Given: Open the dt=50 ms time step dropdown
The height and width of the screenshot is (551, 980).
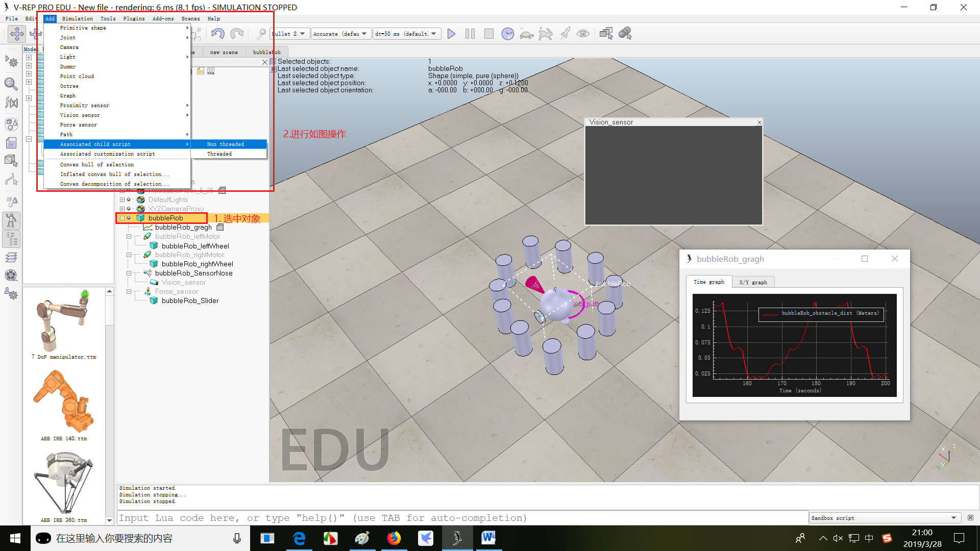Looking at the screenshot, I should (406, 34).
